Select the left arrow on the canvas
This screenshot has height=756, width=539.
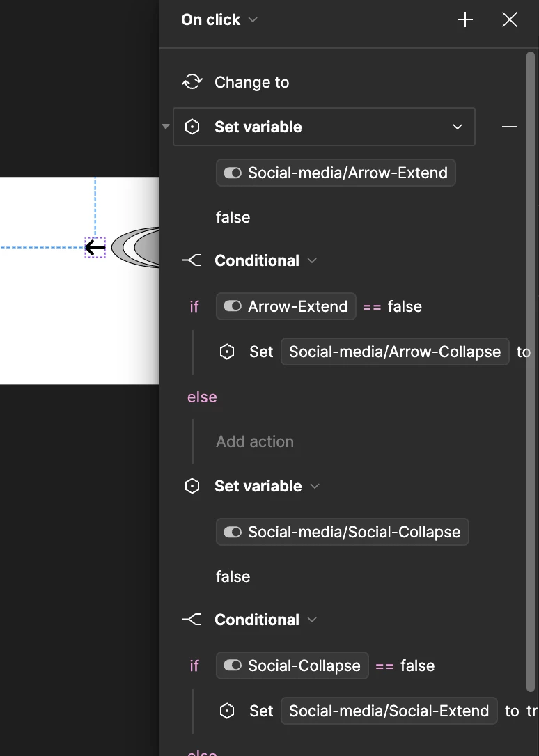point(95,248)
